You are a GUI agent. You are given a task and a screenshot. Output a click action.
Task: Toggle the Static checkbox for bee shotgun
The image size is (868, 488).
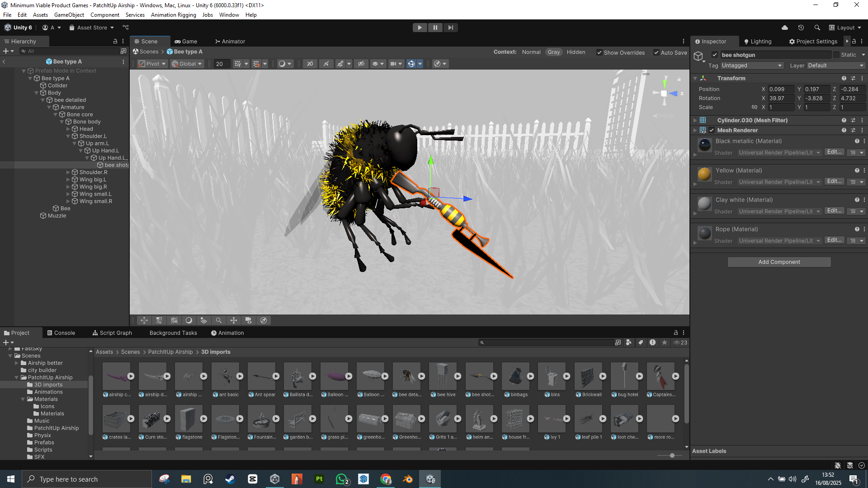point(836,55)
